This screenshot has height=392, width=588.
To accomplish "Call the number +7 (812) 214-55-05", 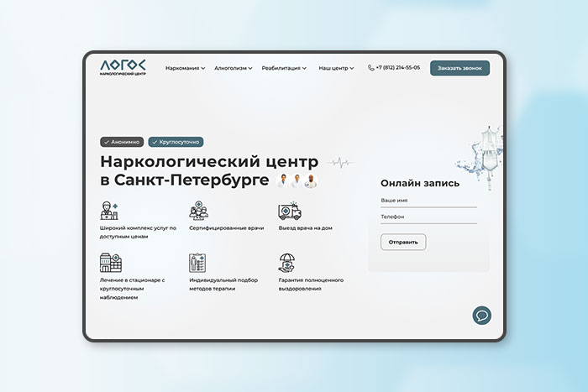I will coord(398,68).
